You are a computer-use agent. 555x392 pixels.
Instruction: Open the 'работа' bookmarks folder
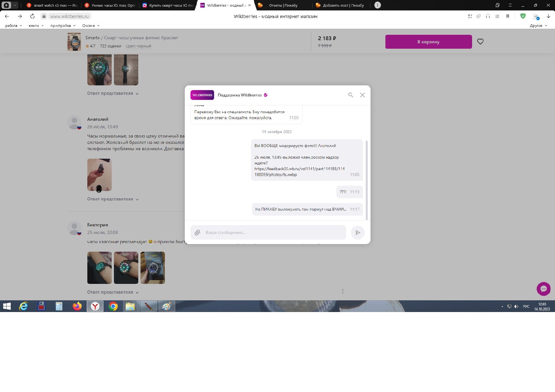tap(14, 26)
